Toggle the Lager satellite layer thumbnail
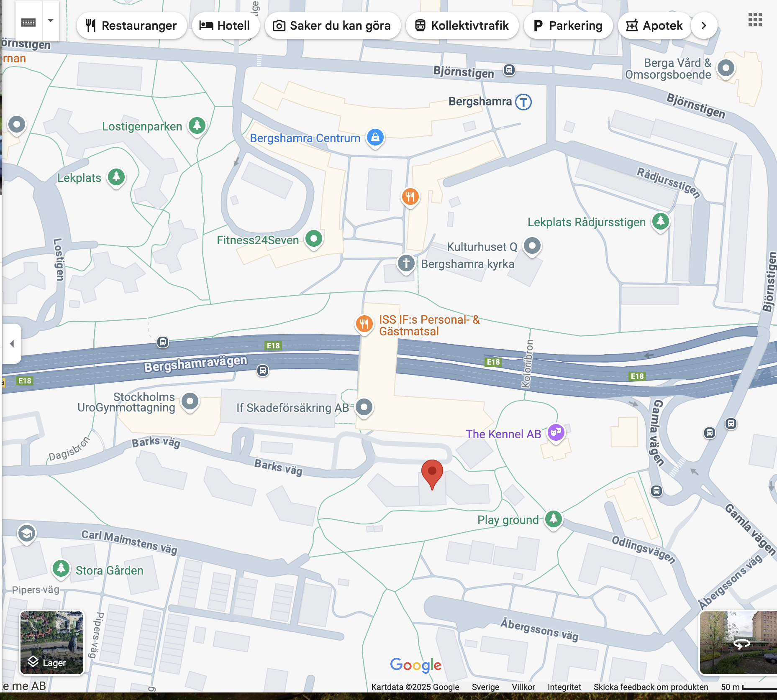This screenshot has width=777, height=700. coord(52,643)
